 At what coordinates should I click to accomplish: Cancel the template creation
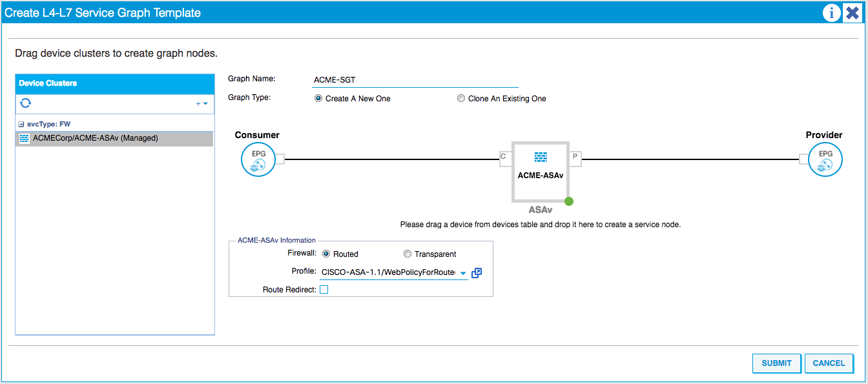pos(829,363)
